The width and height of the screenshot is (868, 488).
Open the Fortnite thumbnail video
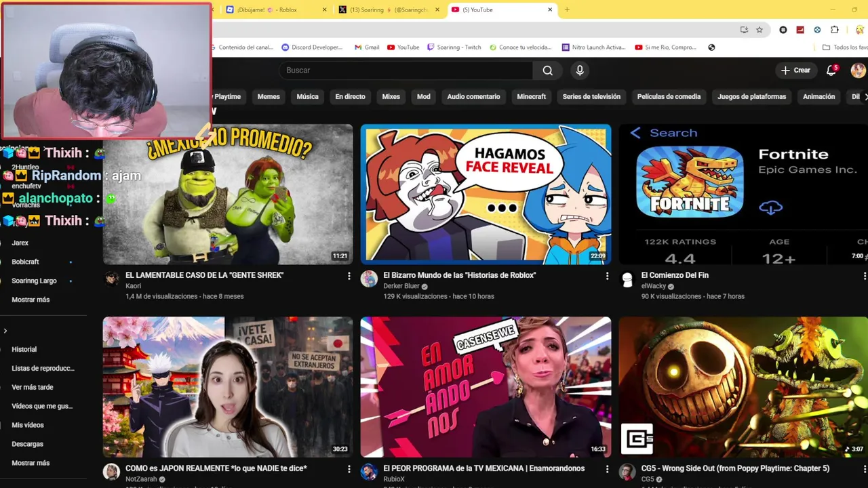(x=743, y=194)
